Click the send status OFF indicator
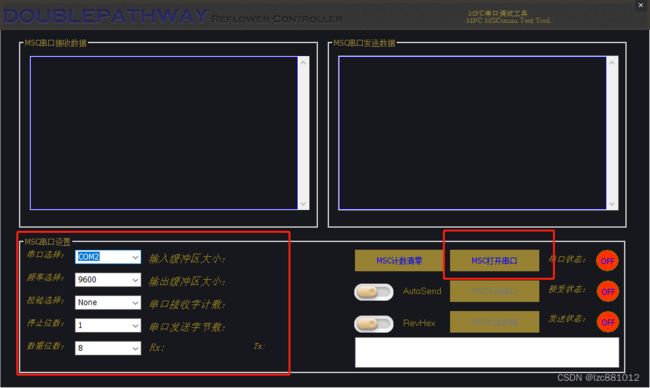Screen dimensions: 650x388 (608, 323)
